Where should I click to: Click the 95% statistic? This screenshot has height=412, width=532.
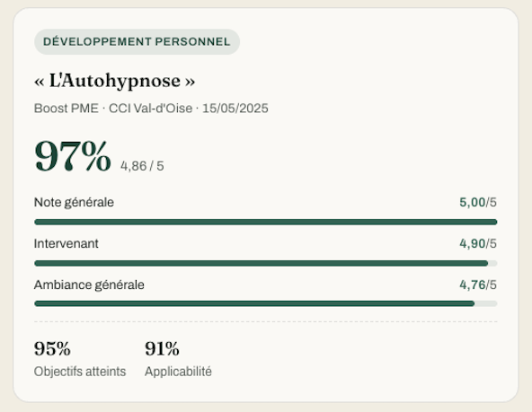pos(52,348)
